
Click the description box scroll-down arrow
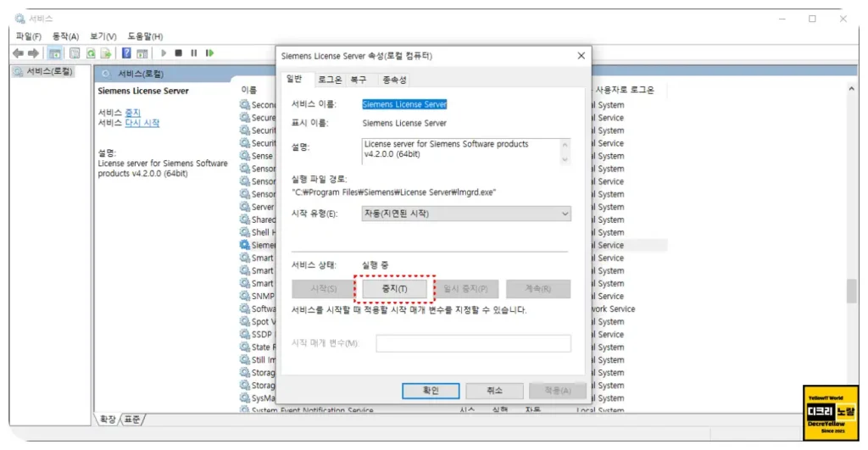(x=565, y=158)
